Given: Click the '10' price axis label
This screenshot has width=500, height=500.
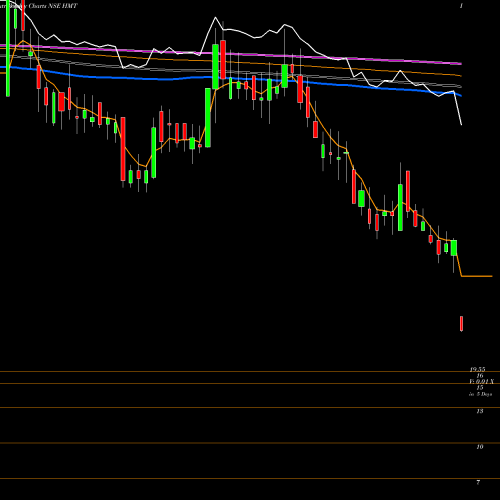Looking at the screenshot, I should tap(480, 447).
